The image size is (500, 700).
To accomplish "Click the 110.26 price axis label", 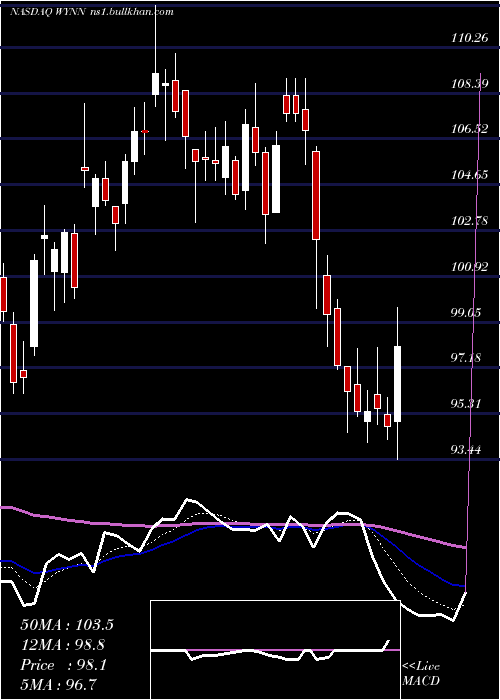I will 470,38.
